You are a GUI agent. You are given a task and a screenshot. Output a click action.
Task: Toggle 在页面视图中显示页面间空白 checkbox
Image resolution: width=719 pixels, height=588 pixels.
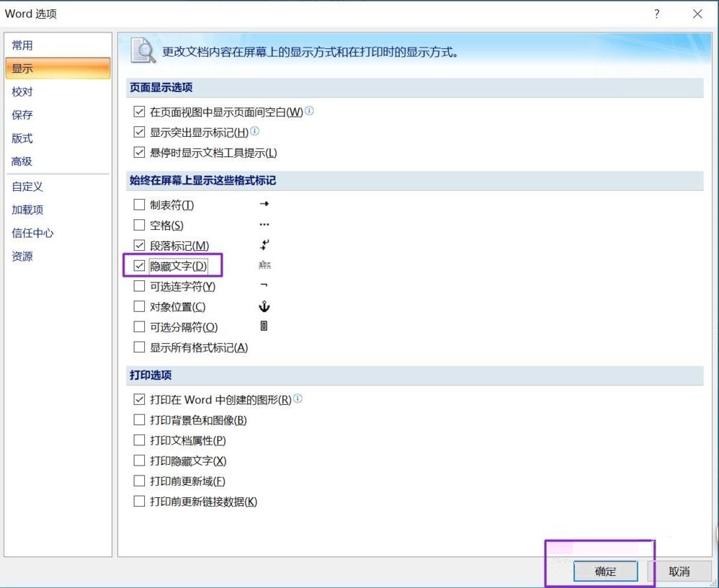click(139, 112)
